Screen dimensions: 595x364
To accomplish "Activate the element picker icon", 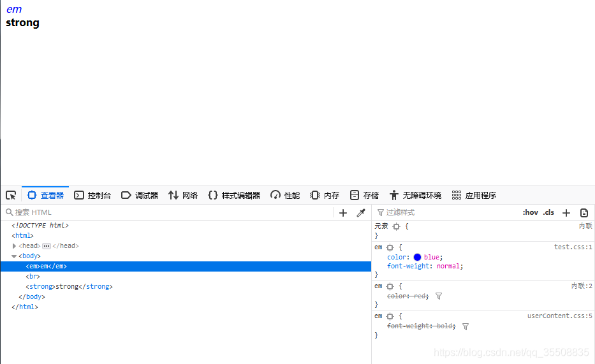I will coord(11,195).
